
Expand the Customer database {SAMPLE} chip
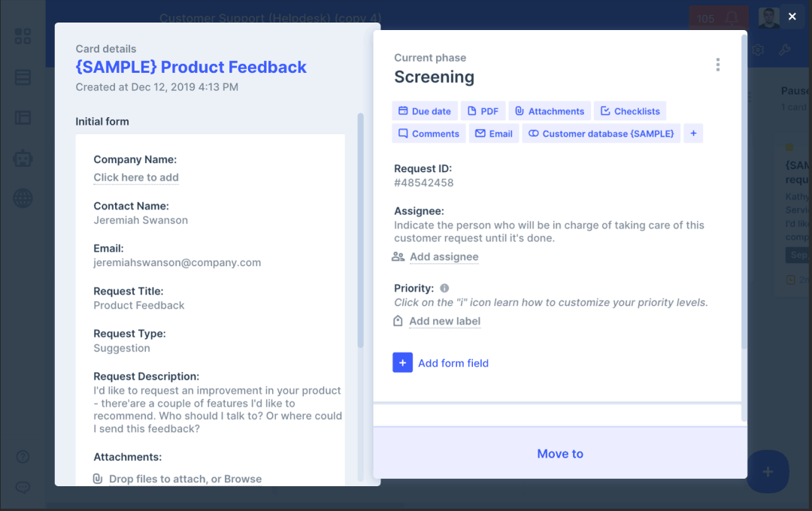(x=601, y=134)
